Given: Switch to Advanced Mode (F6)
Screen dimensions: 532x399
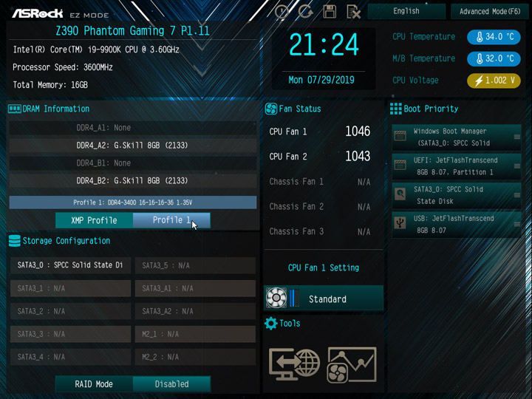Looking at the screenshot, I should tap(490, 12).
